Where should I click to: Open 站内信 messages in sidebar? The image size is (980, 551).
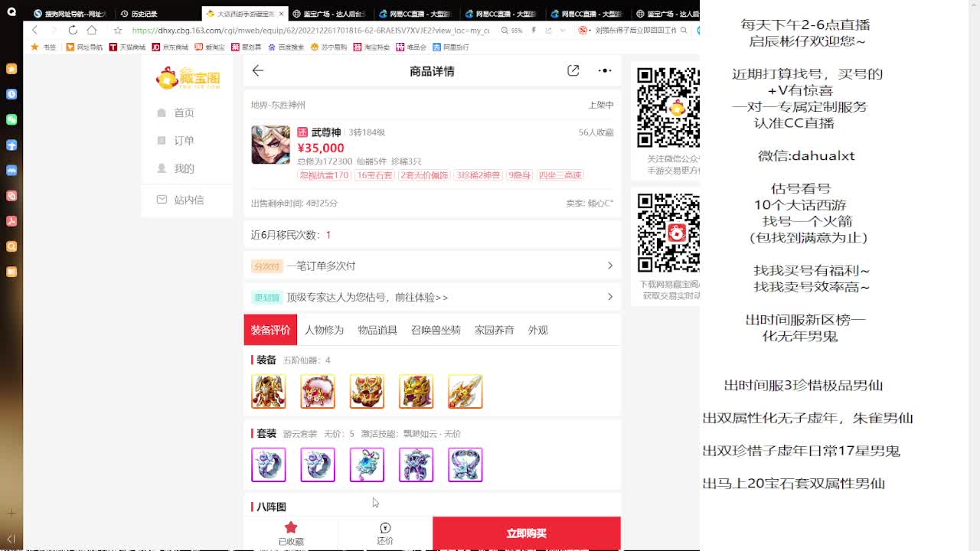click(x=181, y=200)
